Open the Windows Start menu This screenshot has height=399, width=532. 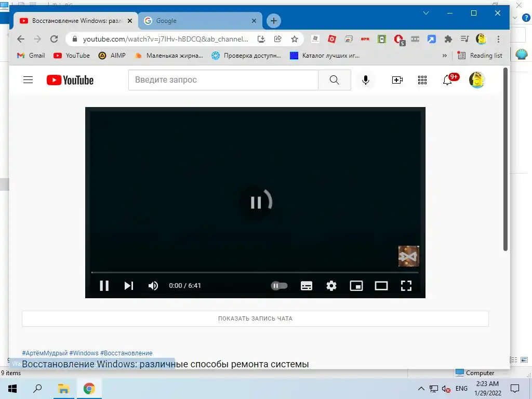pos(12,389)
